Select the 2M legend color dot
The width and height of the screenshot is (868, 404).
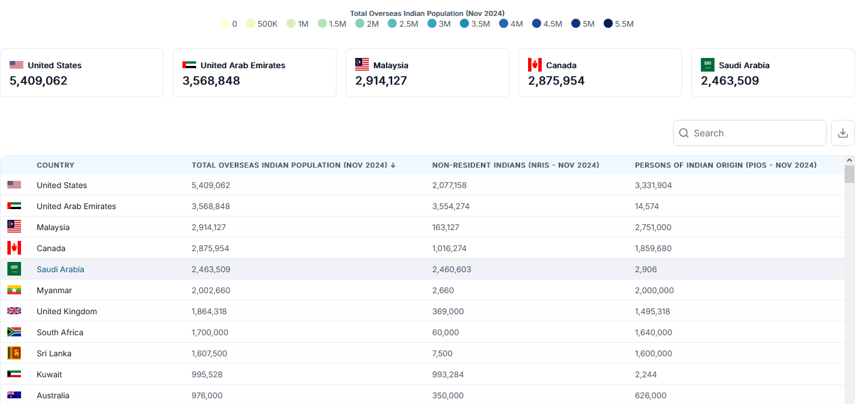[x=360, y=24]
